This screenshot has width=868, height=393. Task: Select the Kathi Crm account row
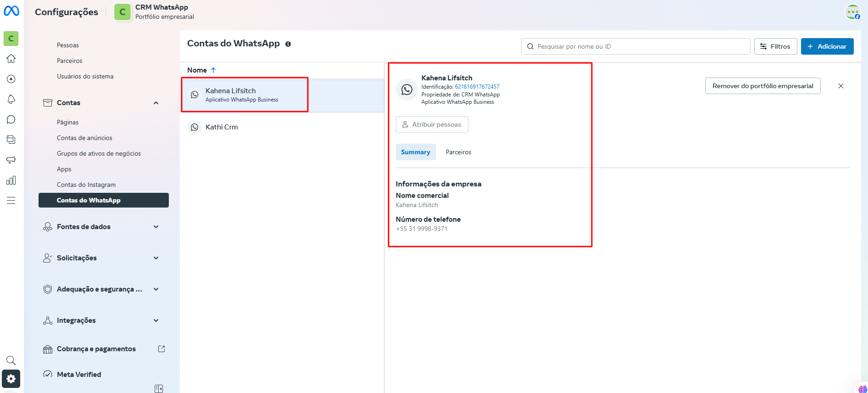(x=222, y=127)
